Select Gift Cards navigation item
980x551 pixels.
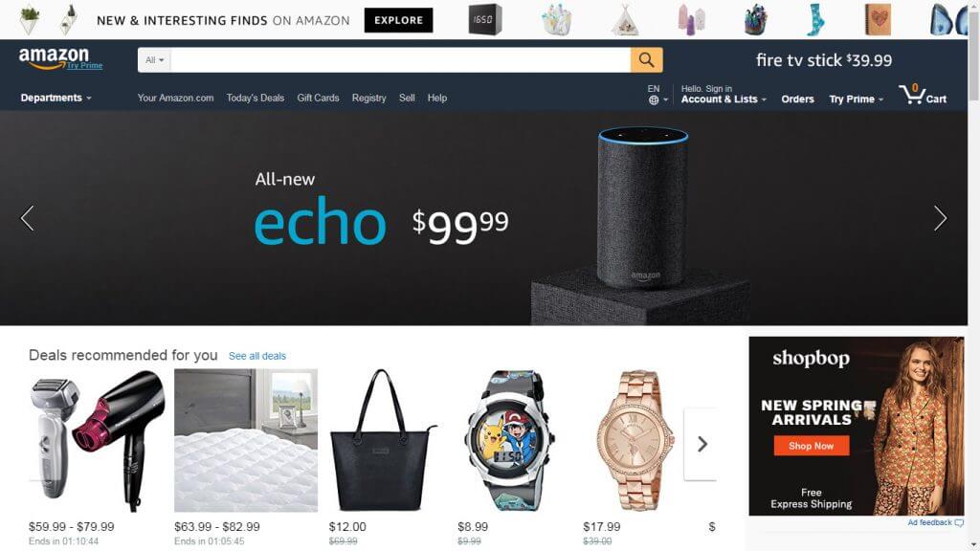click(x=318, y=99)
